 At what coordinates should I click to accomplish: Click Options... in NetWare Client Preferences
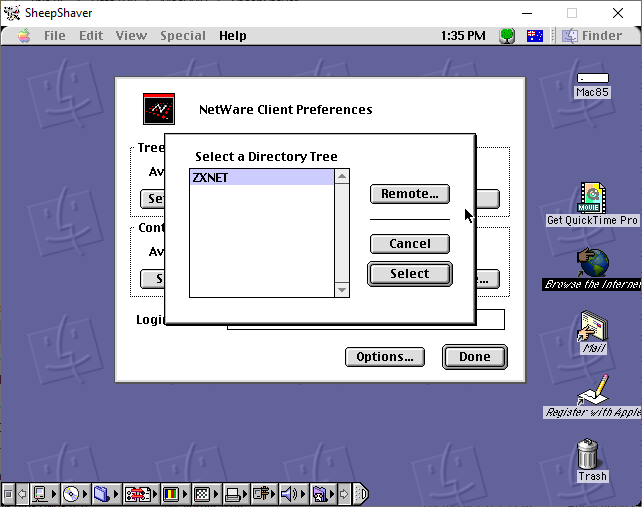point(385,357)
